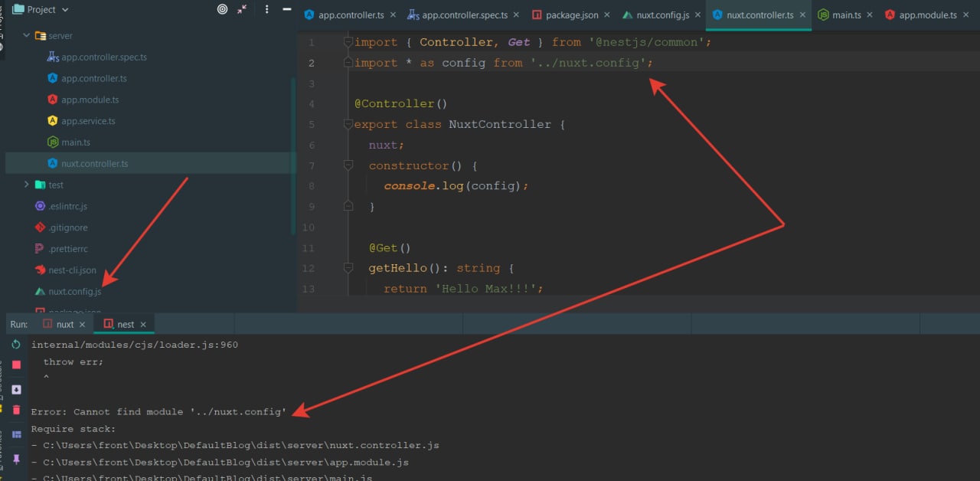
Task: Collapse all in Project panel
Action: pos(243,9)
